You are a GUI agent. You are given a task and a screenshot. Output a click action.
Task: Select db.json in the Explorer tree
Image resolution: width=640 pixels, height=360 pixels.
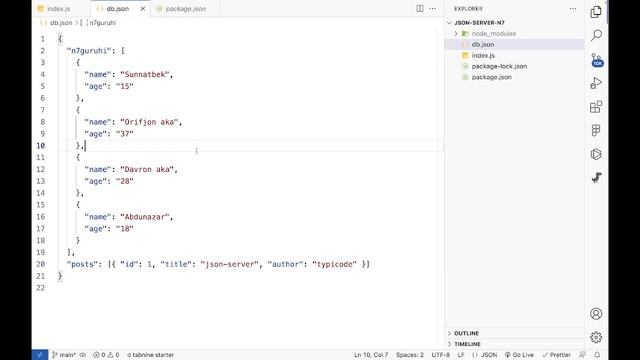coord(483,44)
